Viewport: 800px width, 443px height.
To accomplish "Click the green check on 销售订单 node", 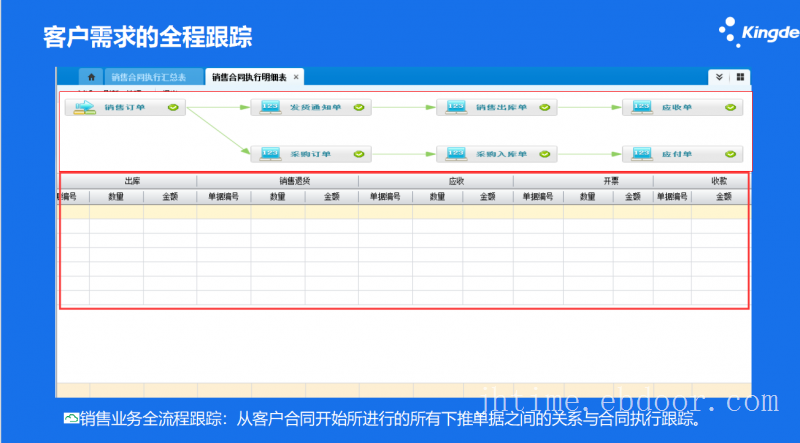I will pyautogui.click(x=173, y=107).
